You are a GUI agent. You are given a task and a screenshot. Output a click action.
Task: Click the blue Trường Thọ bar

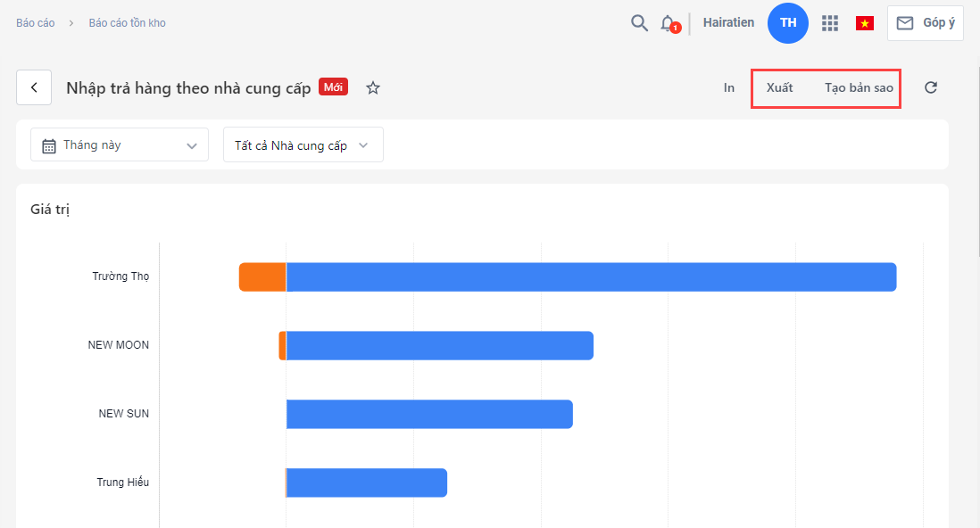591,276
